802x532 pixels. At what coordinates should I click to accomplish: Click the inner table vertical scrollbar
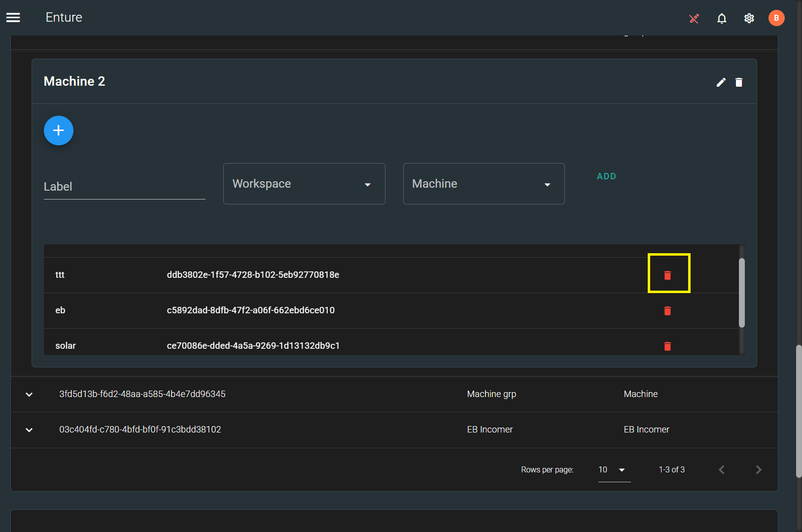coord(741,293)
